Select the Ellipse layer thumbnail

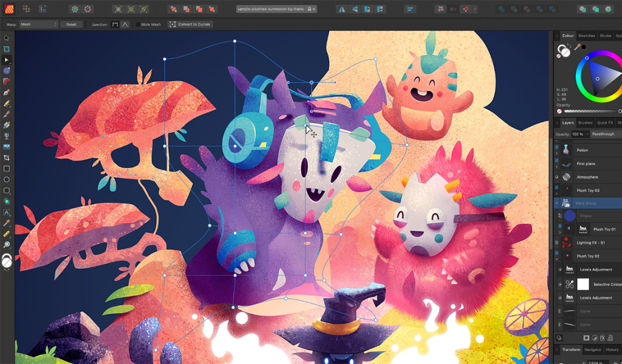tap(570, 216)
